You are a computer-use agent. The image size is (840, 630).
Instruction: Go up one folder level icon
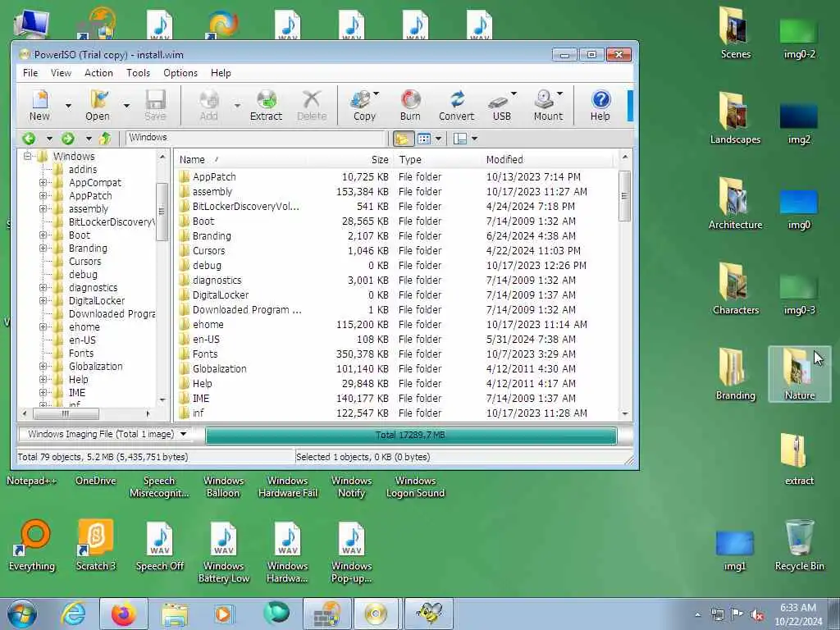pos(105,139)
